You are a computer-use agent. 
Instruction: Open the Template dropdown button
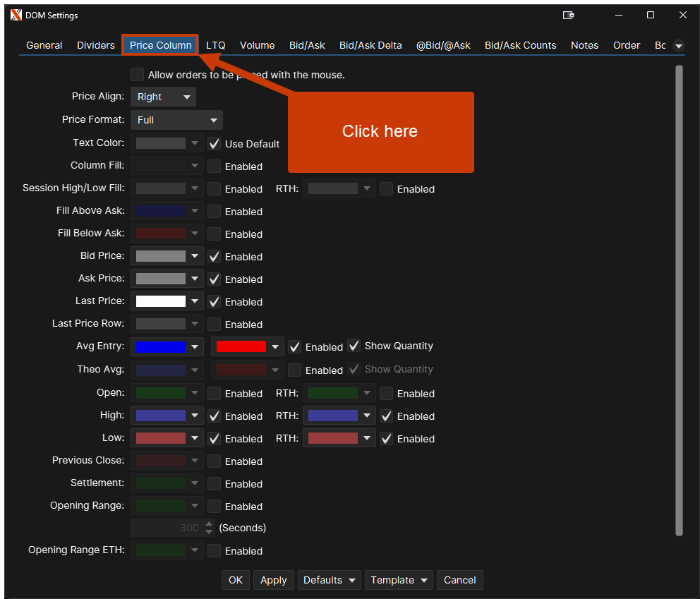(399, 580)
